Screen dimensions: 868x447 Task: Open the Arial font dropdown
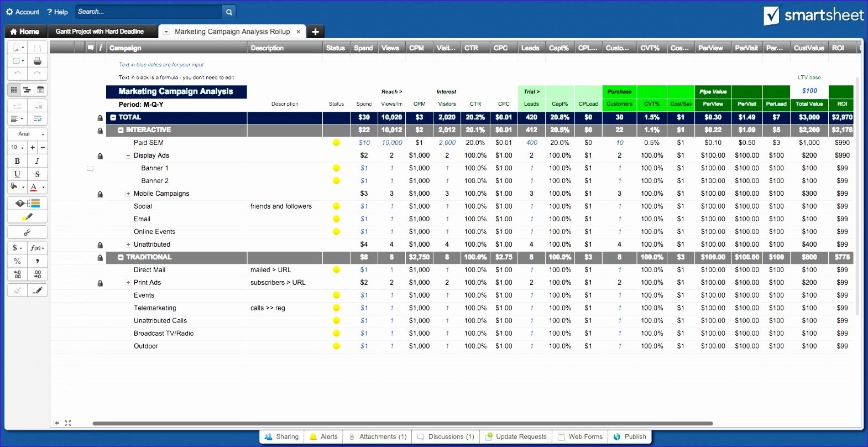point(27,134)
